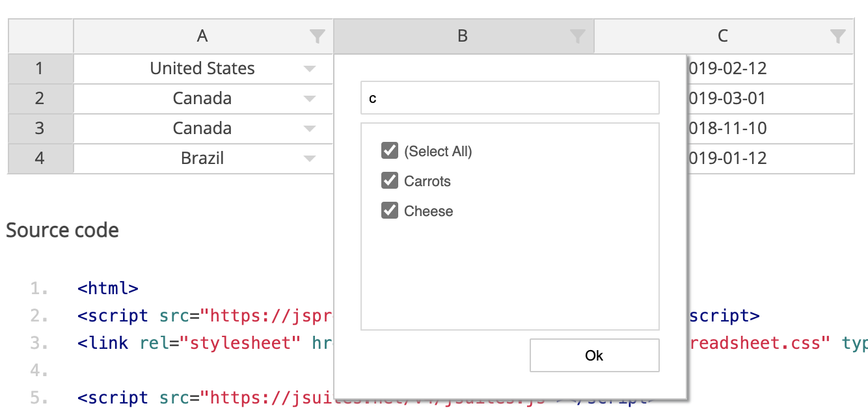The image size is (868, 410).
Task: Expand the Brazil cell dropdown
Action: pyautogui.click(x=310, y=158)
